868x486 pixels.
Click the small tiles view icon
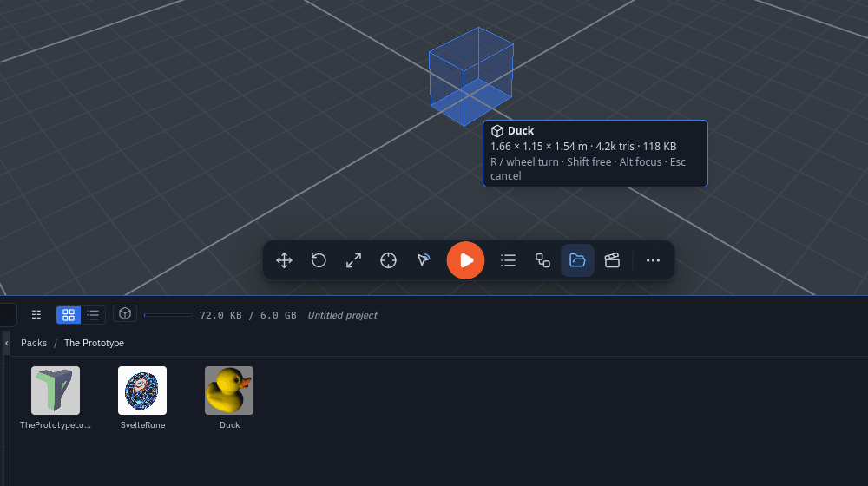pos(36,315)
